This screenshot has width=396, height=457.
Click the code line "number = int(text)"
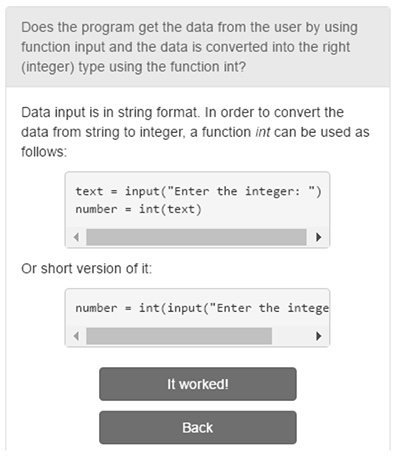tap(139, 209)
